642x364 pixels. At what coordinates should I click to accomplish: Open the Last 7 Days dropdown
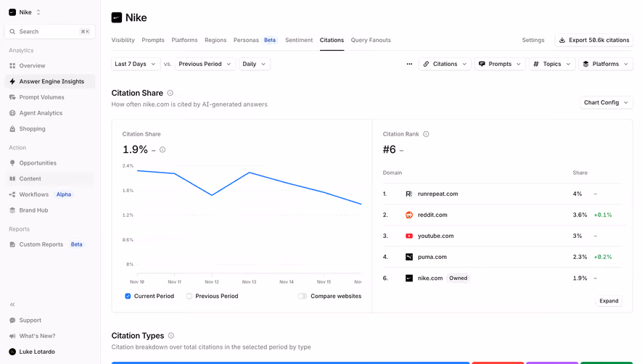pos(135,64)
